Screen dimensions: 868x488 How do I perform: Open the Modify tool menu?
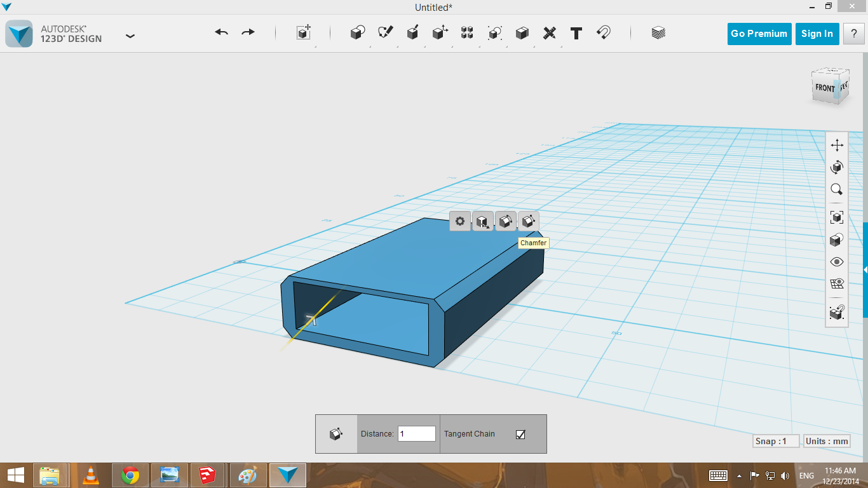pos(440,33)
